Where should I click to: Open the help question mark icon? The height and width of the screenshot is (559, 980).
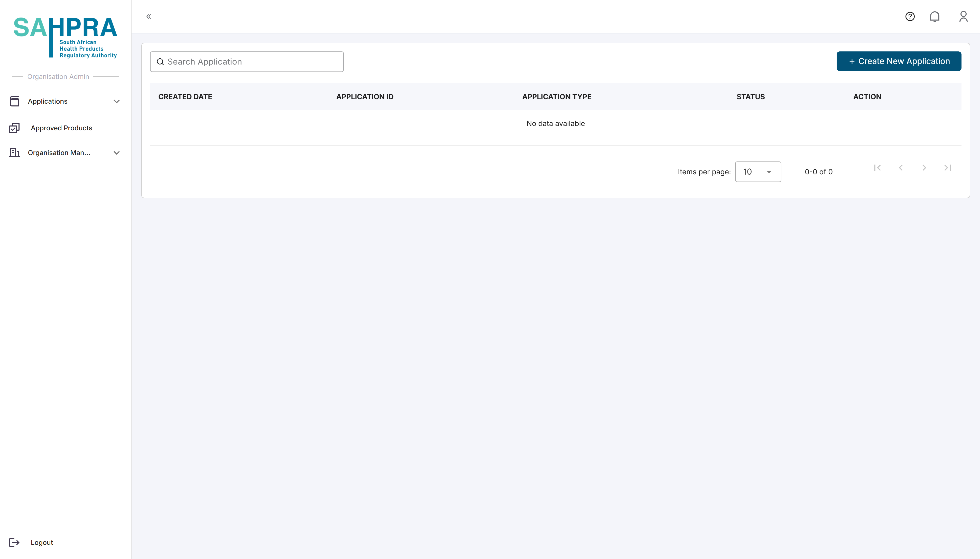pyautogui.click(x=910, y=16)
